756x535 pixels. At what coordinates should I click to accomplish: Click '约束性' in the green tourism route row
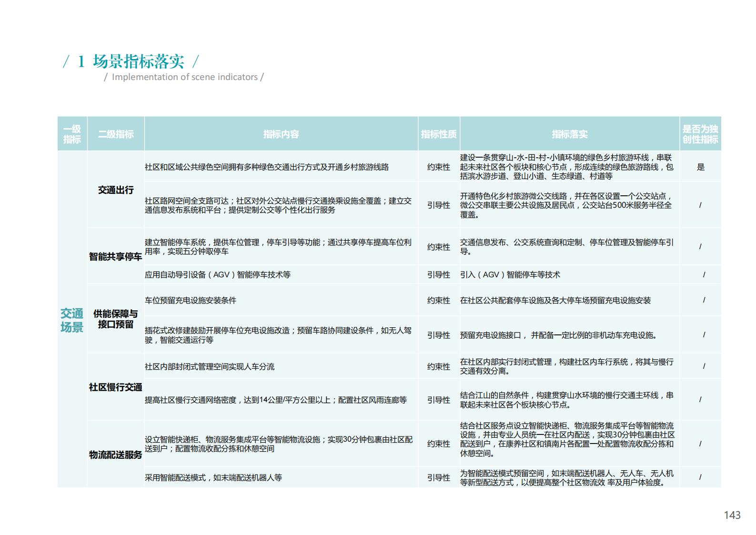[x=439, y=167]
